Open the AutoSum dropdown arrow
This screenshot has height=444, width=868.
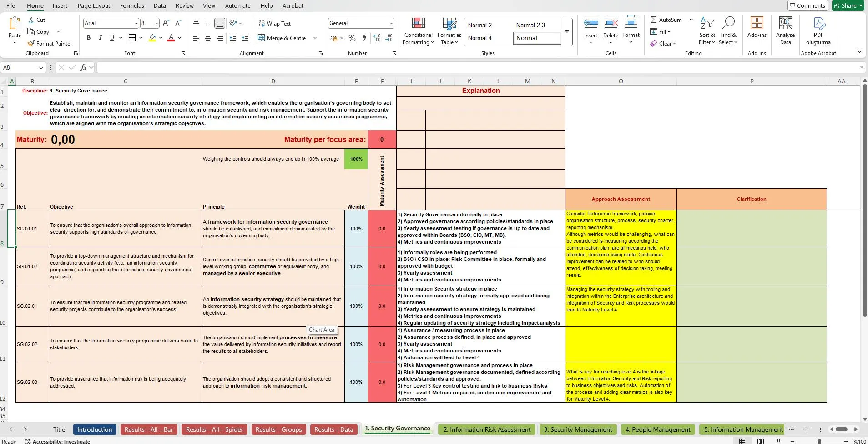click(691, 20)
